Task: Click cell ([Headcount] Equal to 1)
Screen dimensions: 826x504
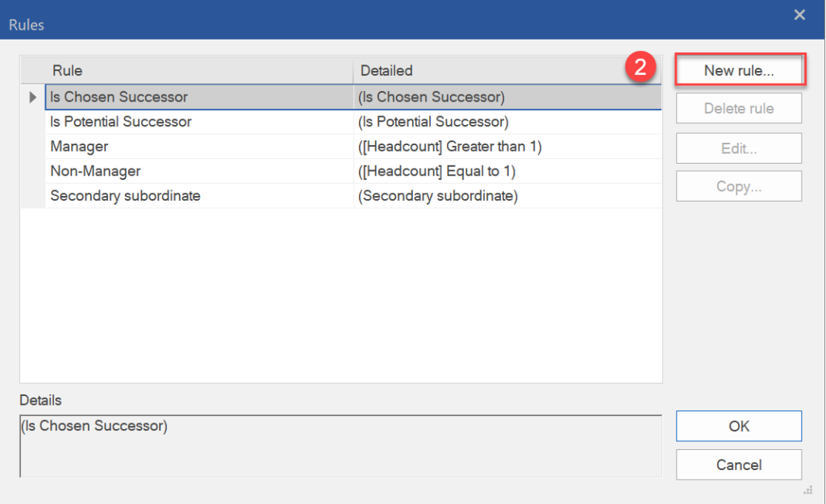Action: [x=507, y=171]
